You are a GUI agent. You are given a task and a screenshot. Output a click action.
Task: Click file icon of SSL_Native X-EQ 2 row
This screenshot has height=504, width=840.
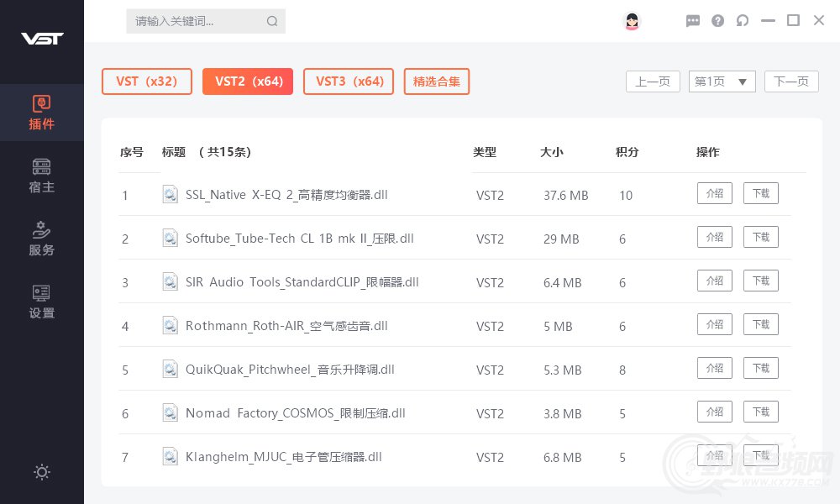(x=170, y=194)
